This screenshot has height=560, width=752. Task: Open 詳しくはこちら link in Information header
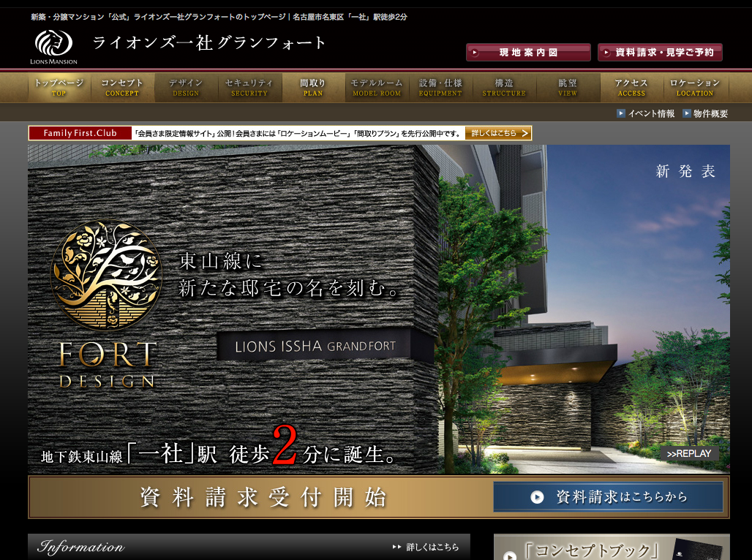click(426, 547)
